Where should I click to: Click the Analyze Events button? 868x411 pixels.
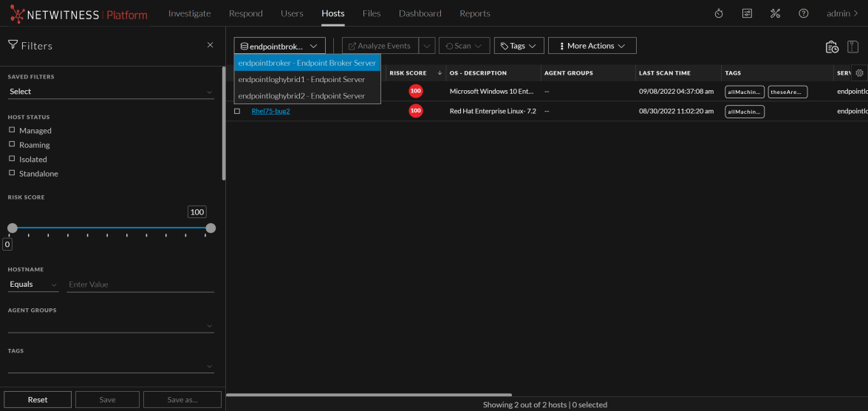380,46
